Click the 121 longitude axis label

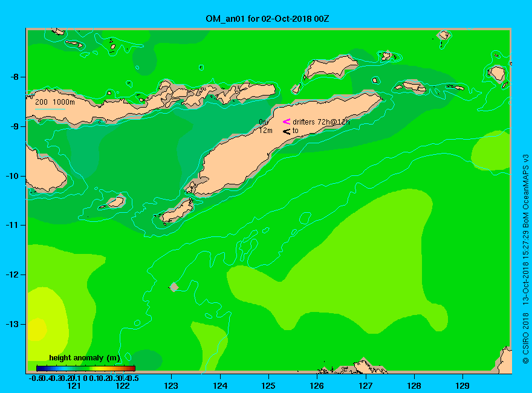coord(74,386)
